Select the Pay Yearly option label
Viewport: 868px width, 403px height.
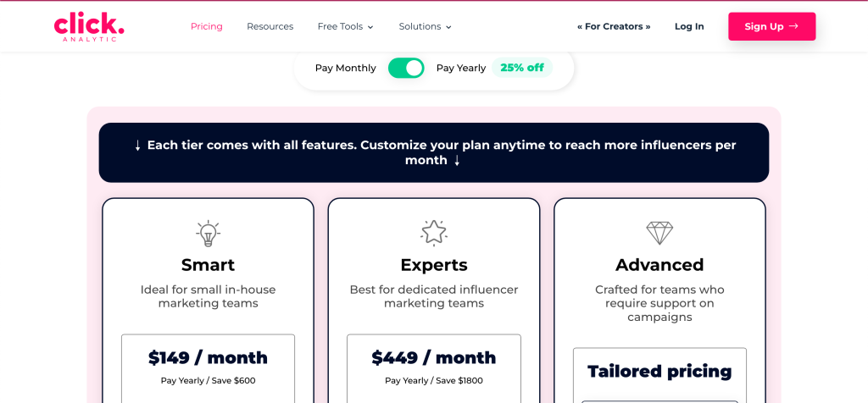point(461,68)
